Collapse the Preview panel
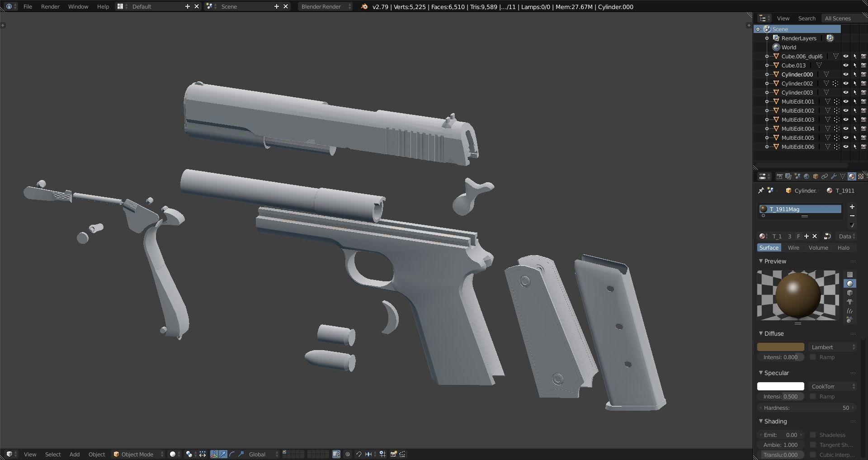 761,261
